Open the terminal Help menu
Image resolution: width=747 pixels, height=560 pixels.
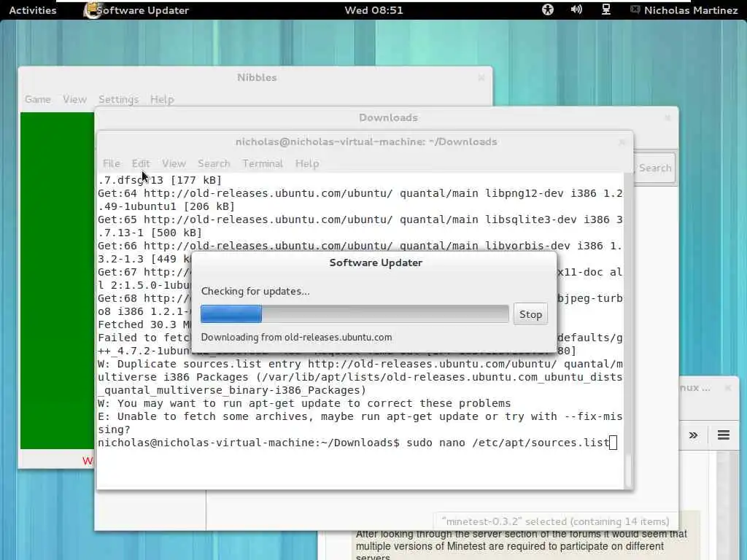coord(307,163)
